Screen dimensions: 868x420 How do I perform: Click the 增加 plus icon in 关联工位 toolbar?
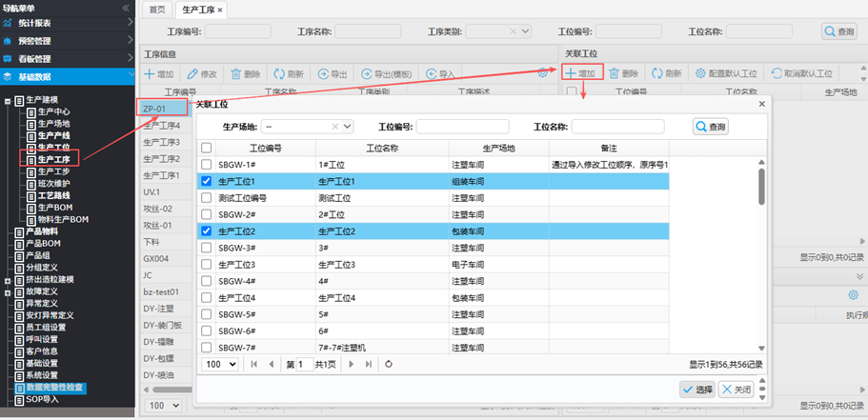(x=570, y=73)
